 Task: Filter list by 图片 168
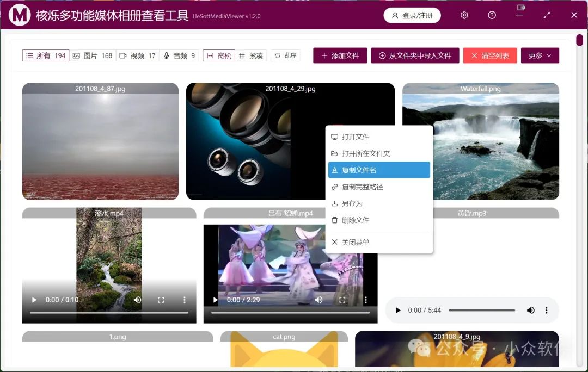[x=93, y=55]
